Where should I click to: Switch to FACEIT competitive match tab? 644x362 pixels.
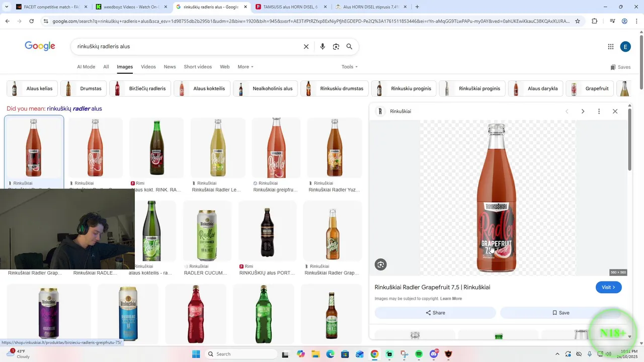51,7
